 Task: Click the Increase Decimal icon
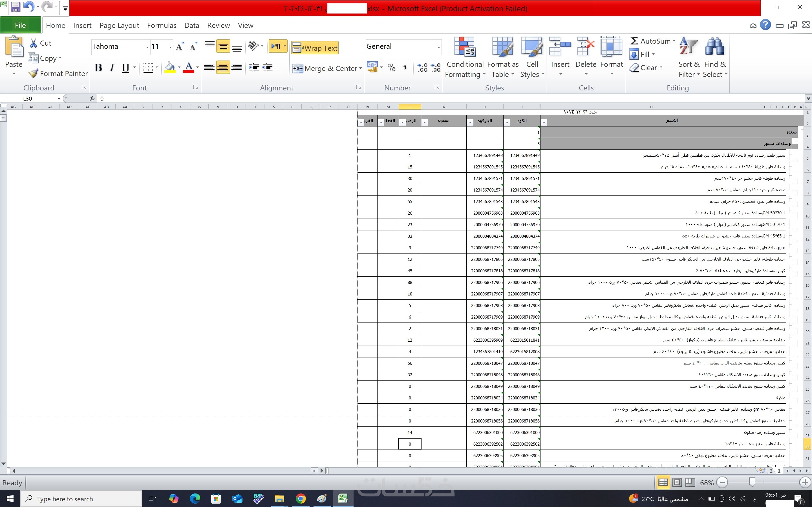point(422,68)
